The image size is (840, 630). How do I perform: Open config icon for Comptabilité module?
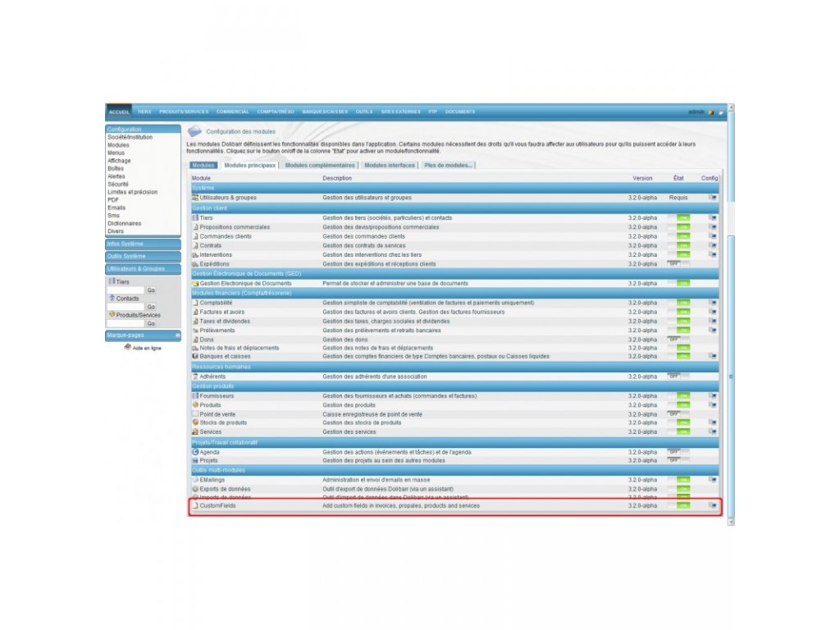(x=713, y=303)
